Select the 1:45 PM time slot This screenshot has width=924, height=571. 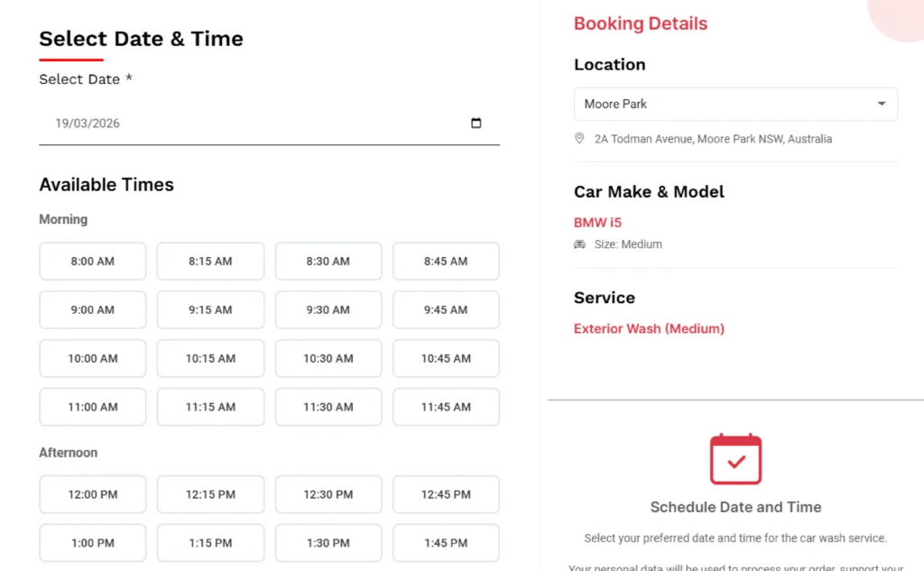coord(446,543)
